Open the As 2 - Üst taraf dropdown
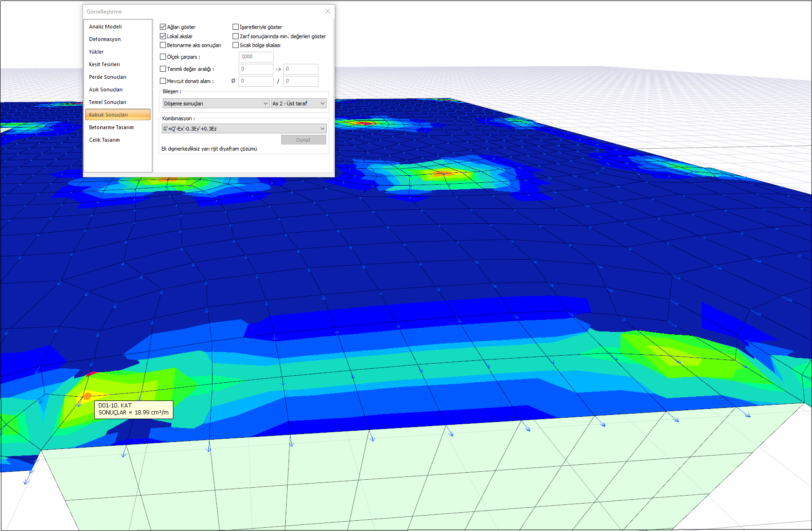The height and width of the screenshot is (531, 812). [x=299, y=103]
